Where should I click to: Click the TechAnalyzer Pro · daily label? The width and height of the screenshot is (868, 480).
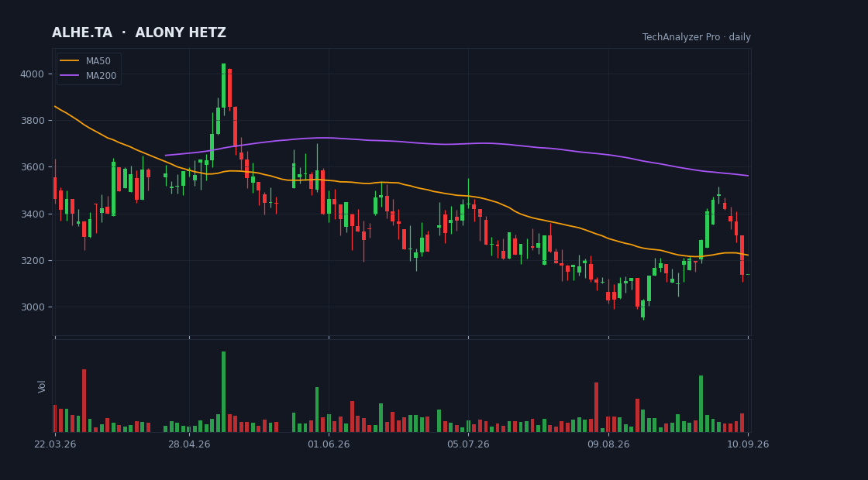(697, 37)
